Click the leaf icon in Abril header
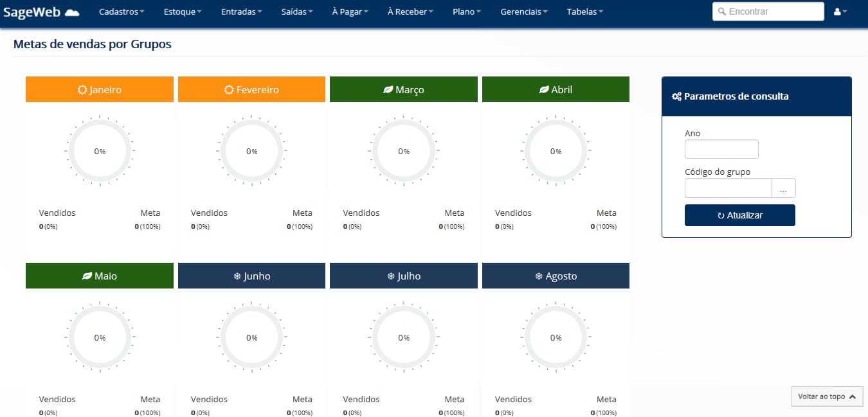This screenshot has width=868, height=417. [x=544, y=90]
